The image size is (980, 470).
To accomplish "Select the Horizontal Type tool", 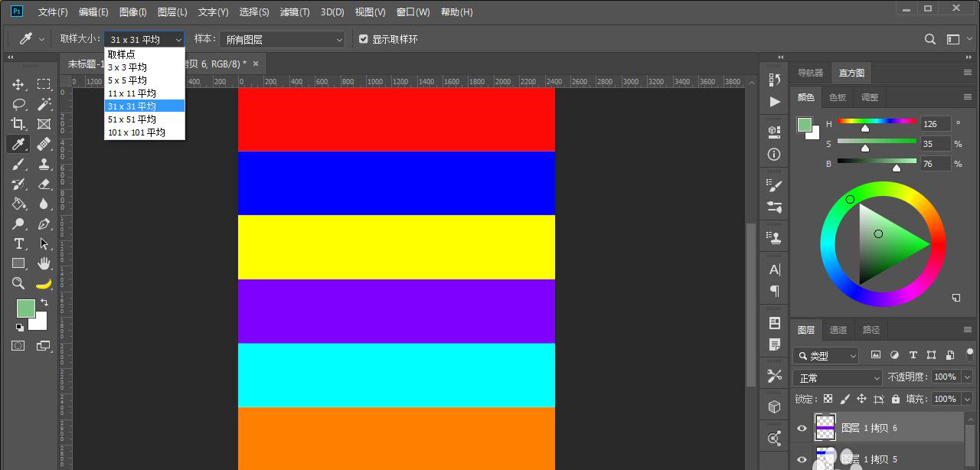I will coord(18,243).
